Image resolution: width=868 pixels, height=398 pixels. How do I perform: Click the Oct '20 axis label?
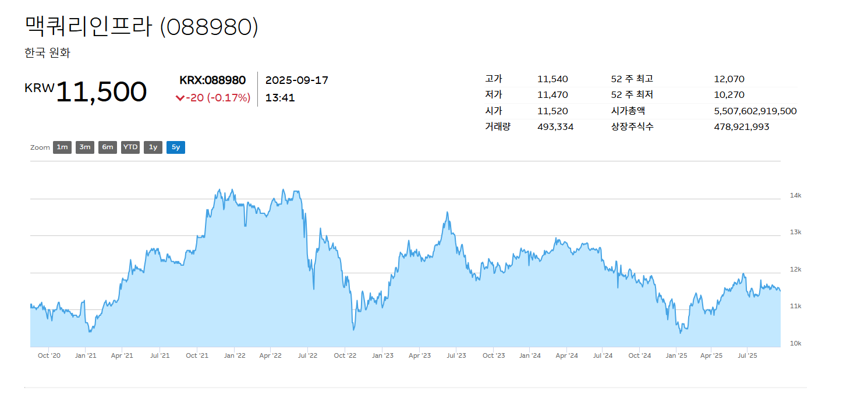pos(49,355)
